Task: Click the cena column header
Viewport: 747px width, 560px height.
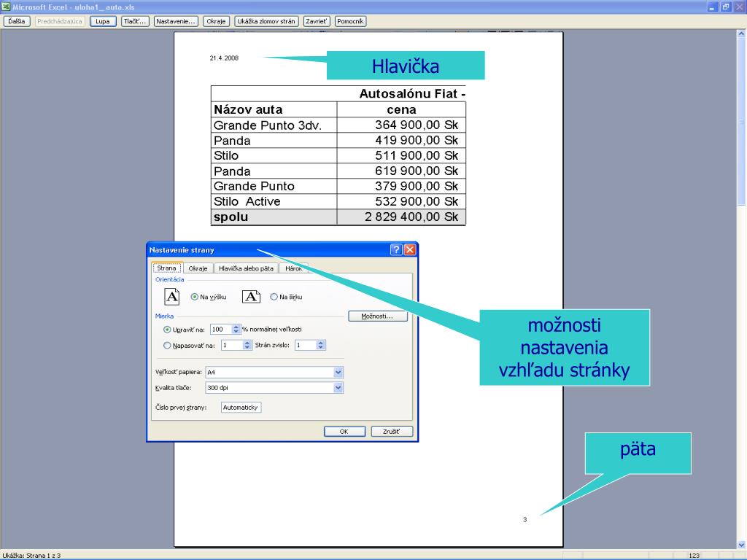Action: 402,109
